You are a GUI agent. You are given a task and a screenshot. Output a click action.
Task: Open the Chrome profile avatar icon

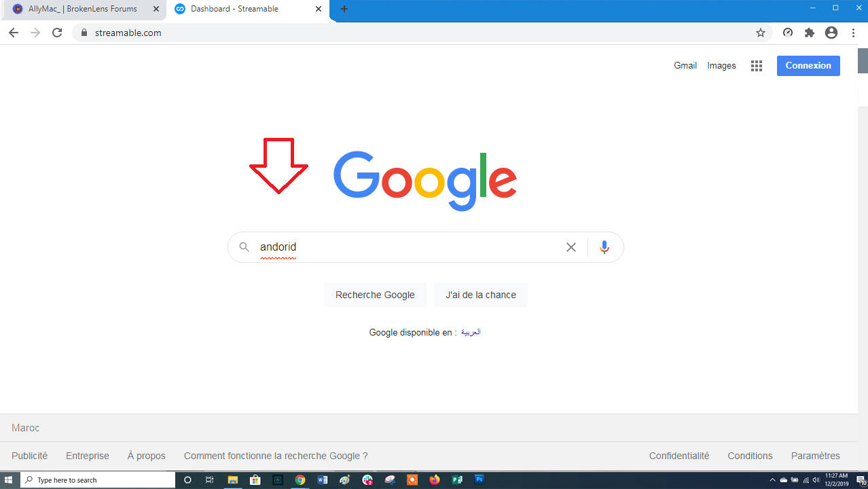point(831,33)
